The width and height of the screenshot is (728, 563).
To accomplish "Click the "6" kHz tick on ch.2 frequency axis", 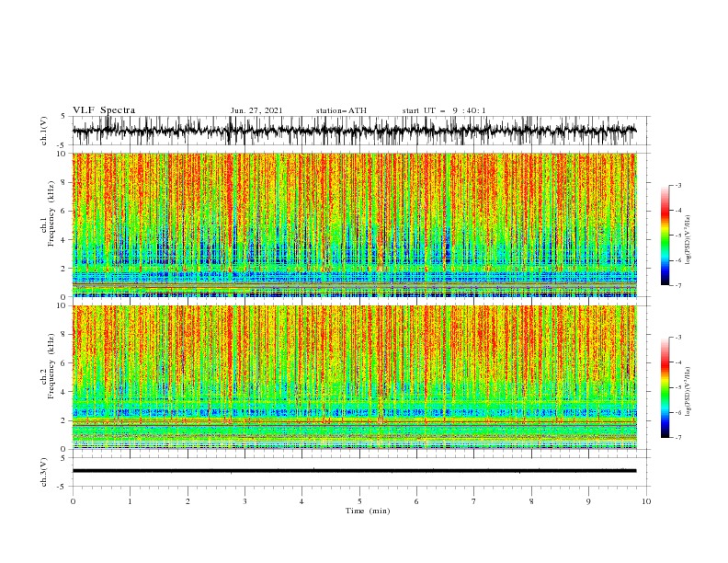I will click(x=64, y=363).
